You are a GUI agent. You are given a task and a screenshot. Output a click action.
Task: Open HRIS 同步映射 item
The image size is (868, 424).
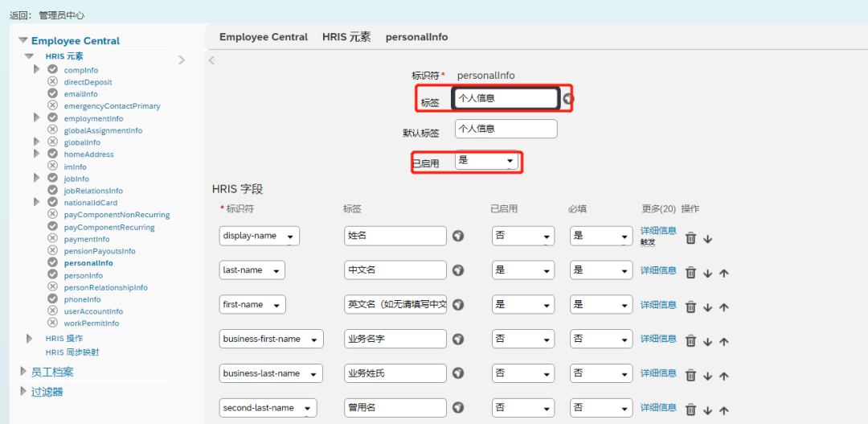coord(72,352)
